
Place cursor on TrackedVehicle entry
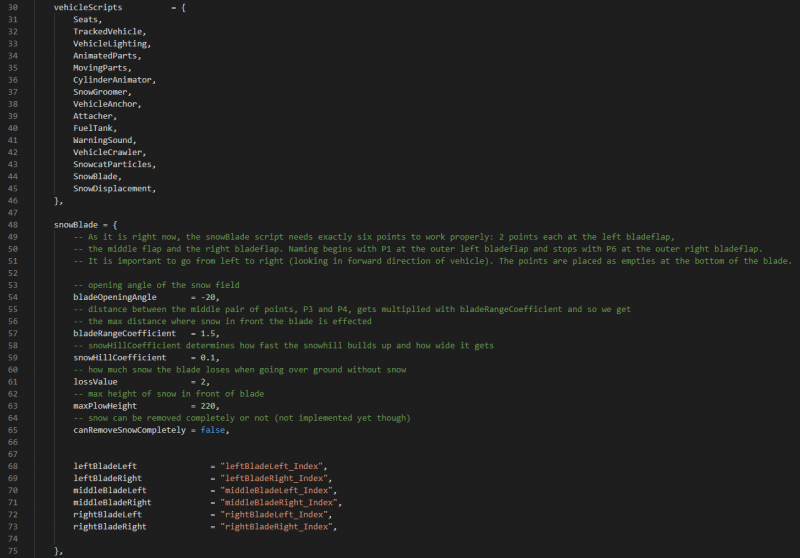click(110, 32)
